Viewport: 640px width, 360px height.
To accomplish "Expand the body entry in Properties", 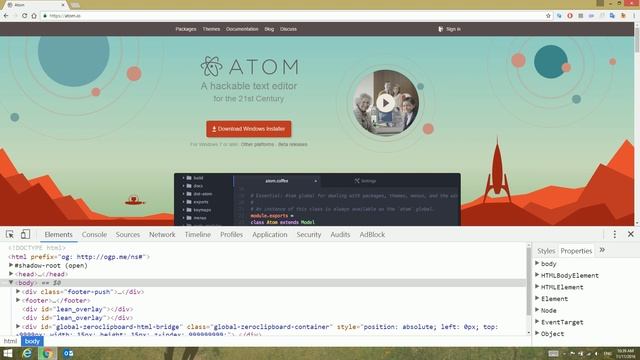I will tap(537, 263).
